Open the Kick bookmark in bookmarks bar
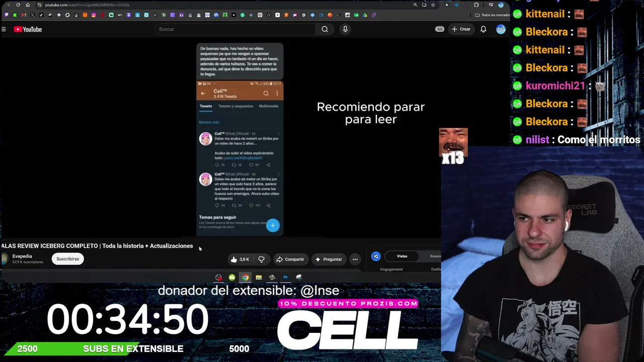Viewport: 644px width, 362px height. click(x=15, y=15)
